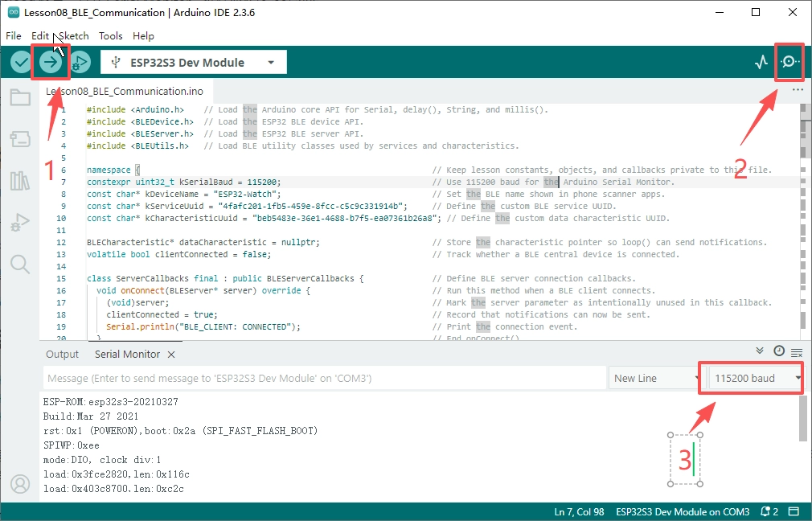Select the Serial Monitor tab
The image size is (812, 521).
127,355
